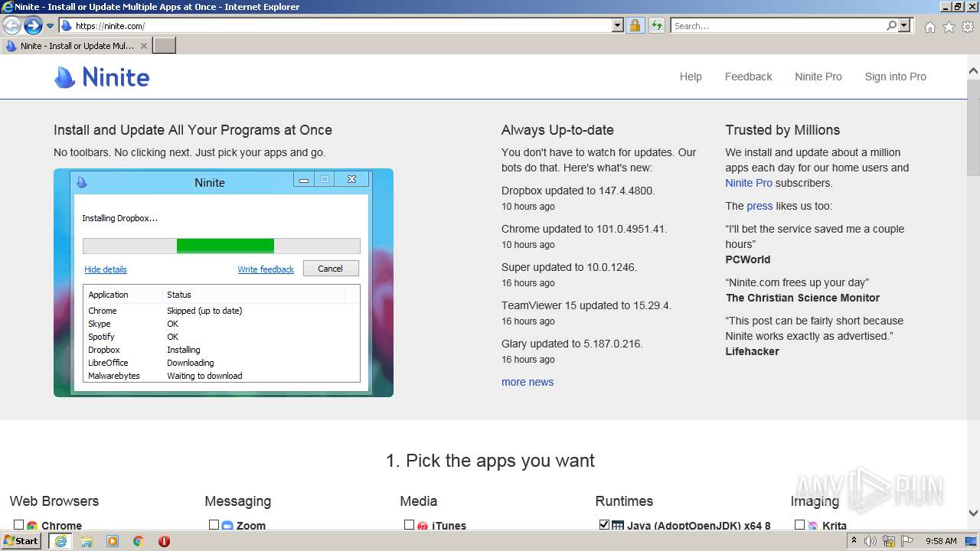The image size is (980, 551).
Task: Click the network tray icon
Action: [x=890, y=541]
